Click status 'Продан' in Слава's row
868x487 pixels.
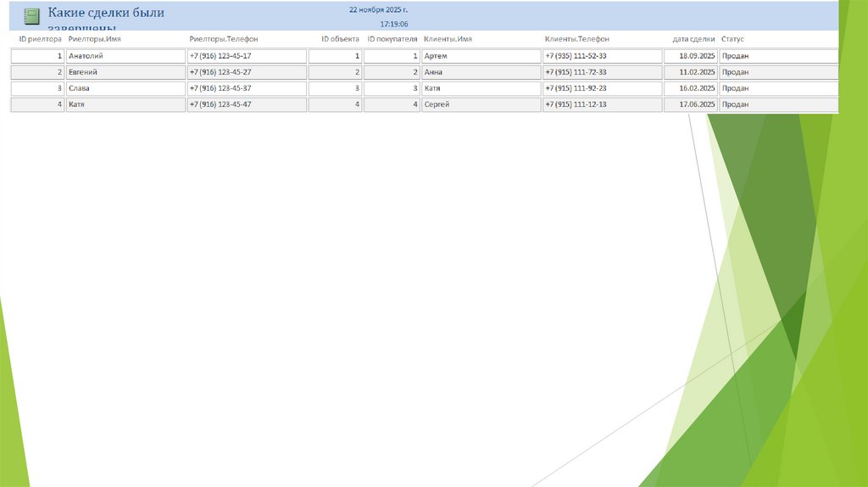(779, 88)
